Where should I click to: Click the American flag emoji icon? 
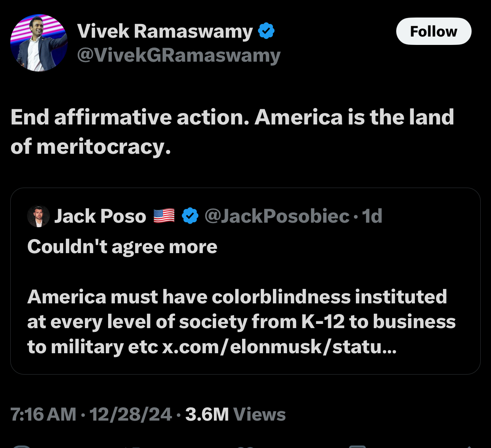(x=164, y=216)
